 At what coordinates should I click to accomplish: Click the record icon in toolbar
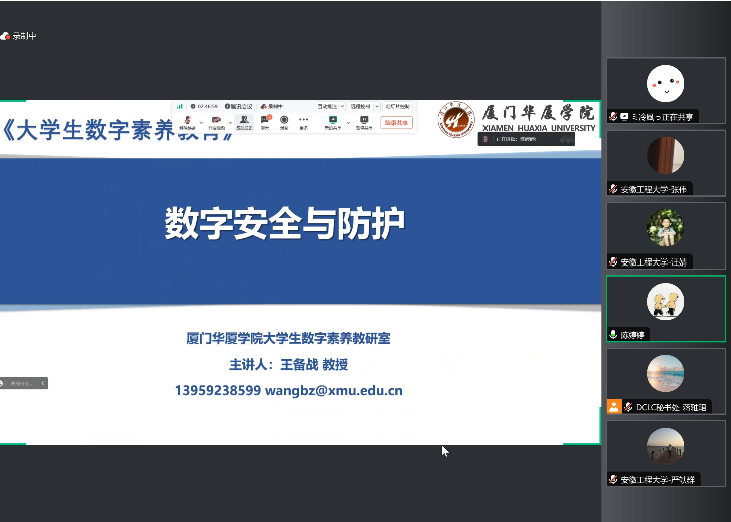tap(284, 122)
